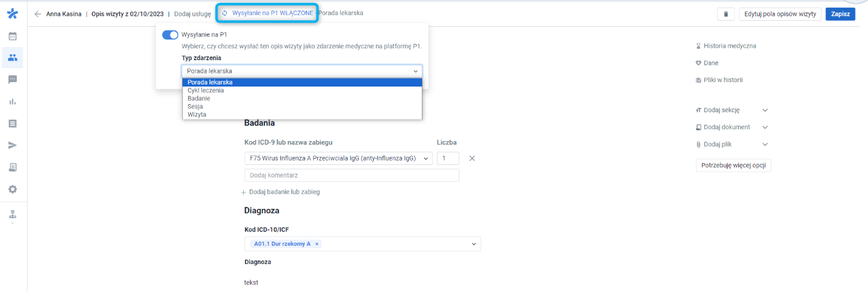The width and height of the screenshot is (868, 296).
Task: Click the shield icon beside Dane
Action: tap(698, 63)
